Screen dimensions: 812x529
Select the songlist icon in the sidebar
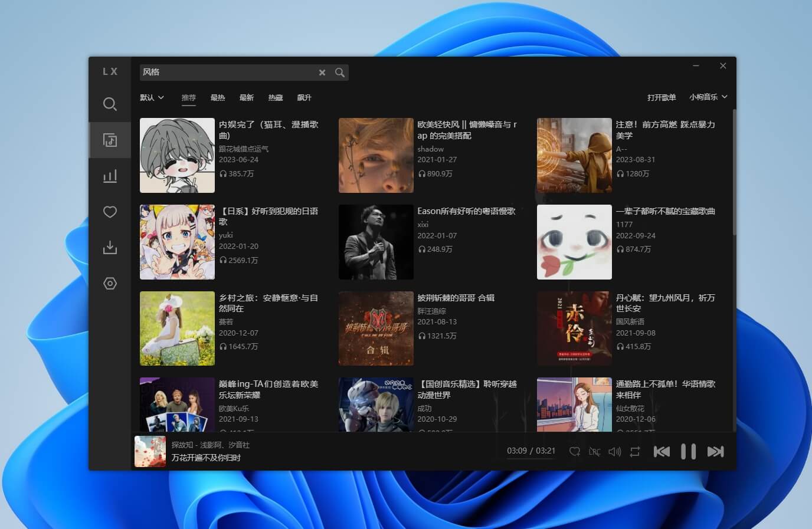tap(110, 140)
